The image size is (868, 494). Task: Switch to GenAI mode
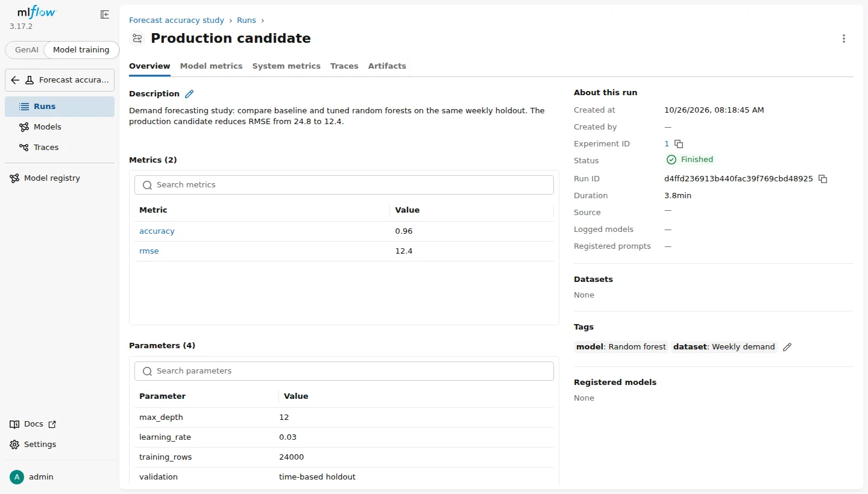[x=27, y=50]
